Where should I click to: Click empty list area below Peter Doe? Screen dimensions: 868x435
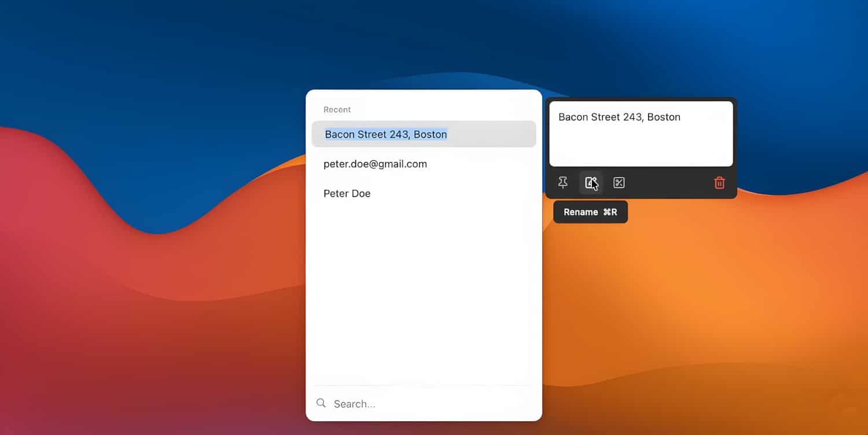pos(424,289)
